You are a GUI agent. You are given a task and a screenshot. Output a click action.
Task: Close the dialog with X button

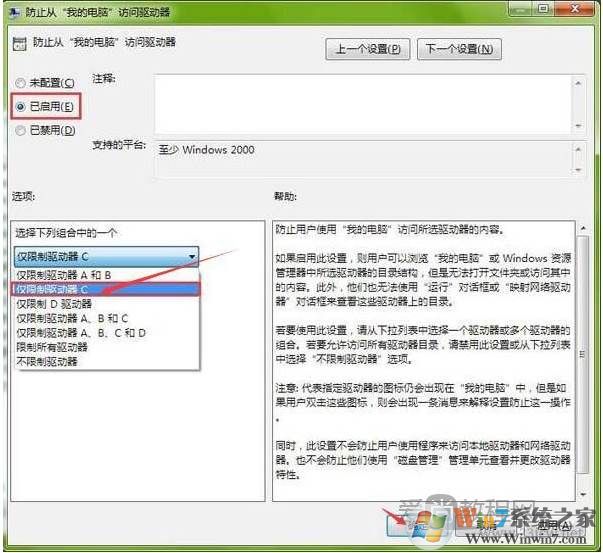coord(575,8)
